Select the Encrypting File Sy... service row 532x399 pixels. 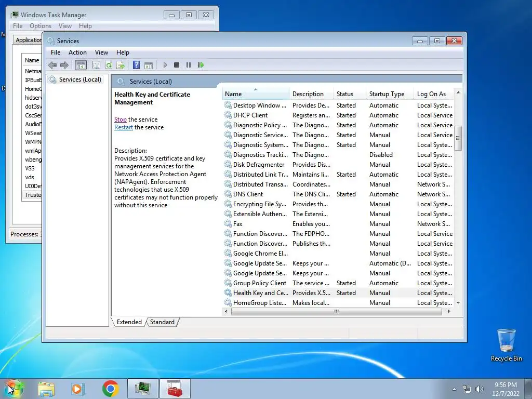338,204
